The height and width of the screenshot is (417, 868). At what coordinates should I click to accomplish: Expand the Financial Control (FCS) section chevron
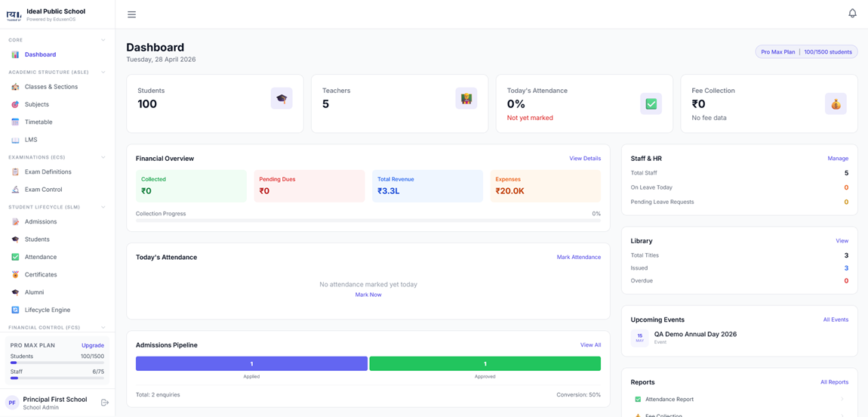click(x=103, y=328)
